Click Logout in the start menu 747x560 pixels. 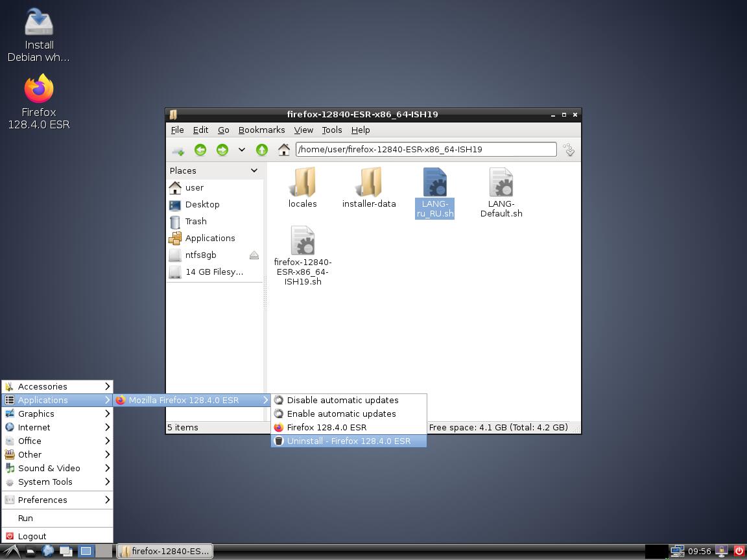pyautogui.click(x=57, y=536)
